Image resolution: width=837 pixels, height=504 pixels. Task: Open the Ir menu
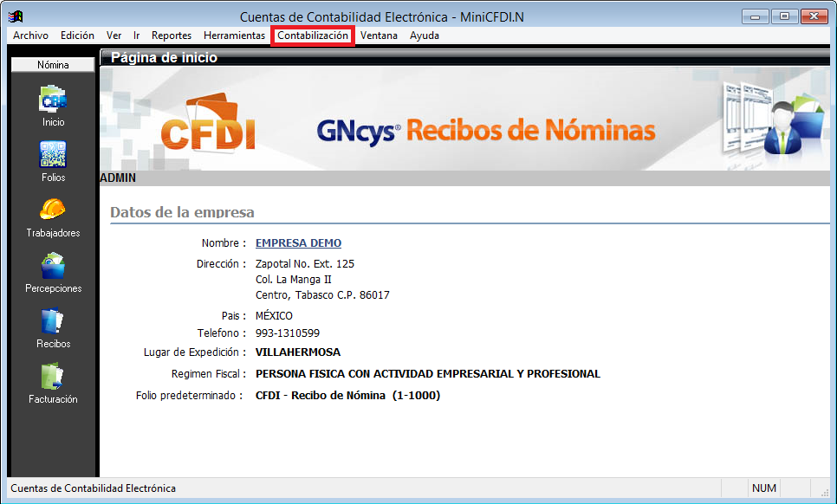coord(137,36)
